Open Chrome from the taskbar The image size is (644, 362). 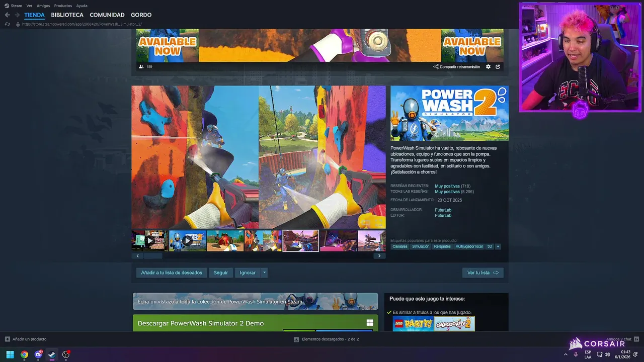[x=24, y=354]
